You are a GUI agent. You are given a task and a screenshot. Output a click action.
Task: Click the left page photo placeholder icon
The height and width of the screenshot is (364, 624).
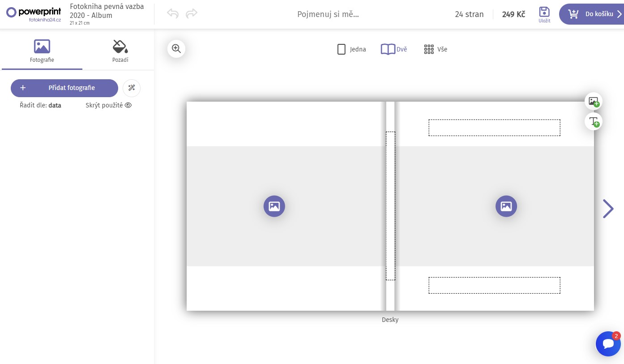click(x=274, y=206)
